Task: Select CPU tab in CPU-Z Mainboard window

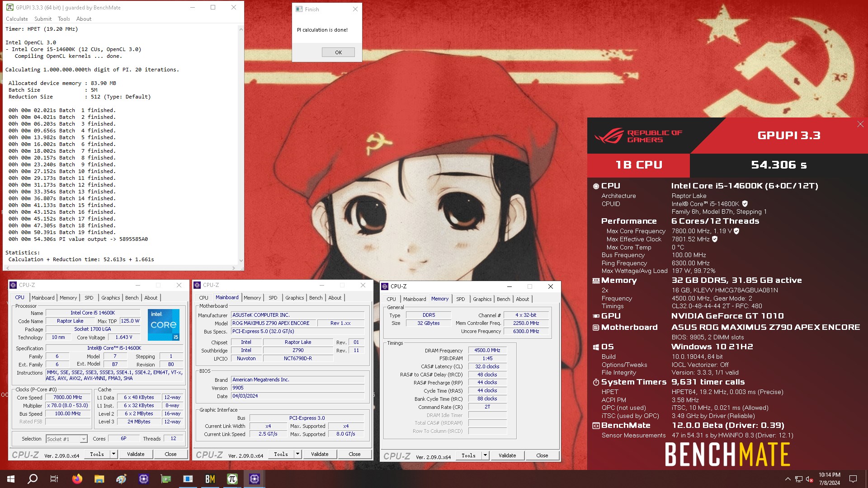Action: (204, 298)
